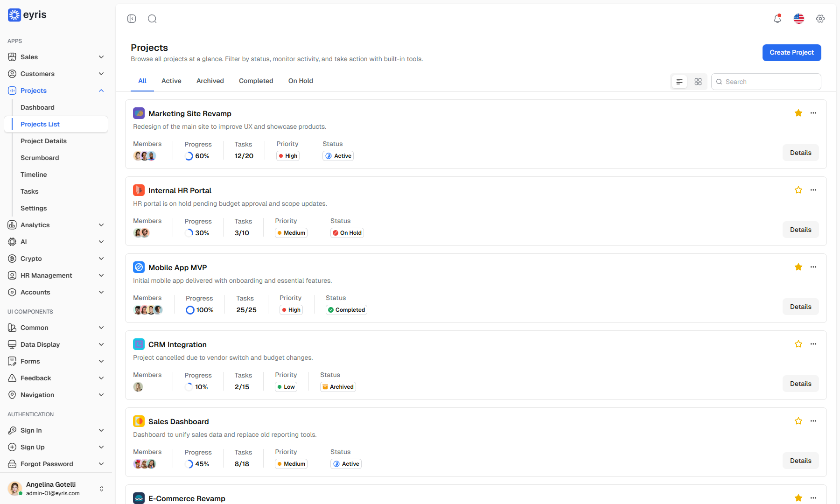Open the US flag language selector
This screenshot has width=840, height=504.
[x=799, y=19]
